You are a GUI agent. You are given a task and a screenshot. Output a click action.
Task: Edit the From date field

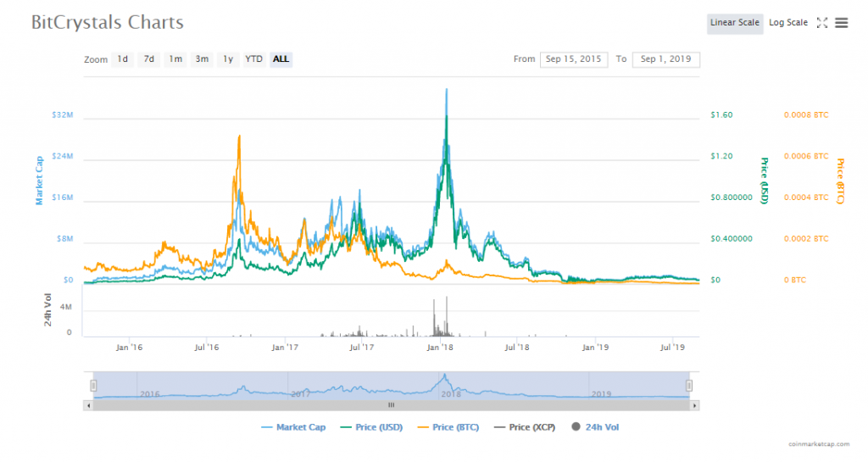pos(574,59)
